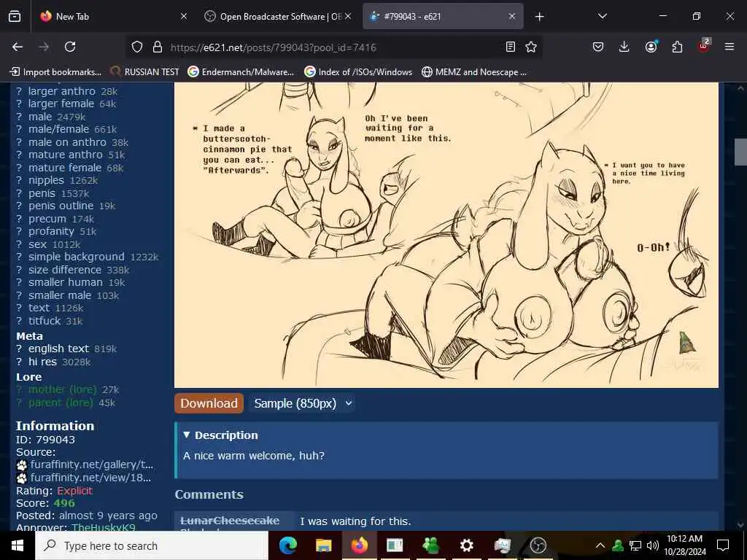747x560 pixels.
Task: Reload the current page
Action: [70, 47]
